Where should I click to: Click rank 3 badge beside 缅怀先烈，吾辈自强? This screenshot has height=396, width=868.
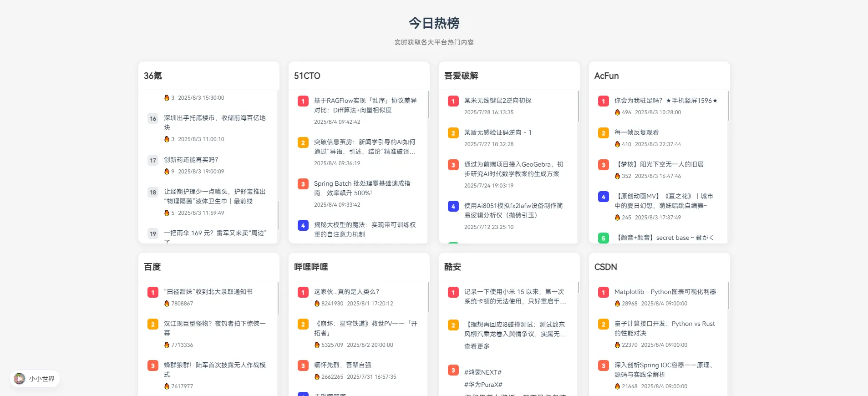[x=303, y=366]
